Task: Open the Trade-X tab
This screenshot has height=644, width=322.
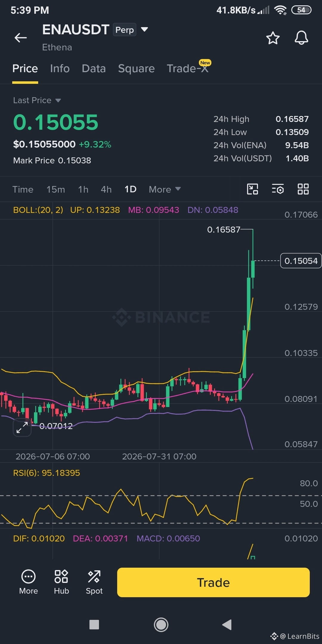Action: tap(188, 69)
